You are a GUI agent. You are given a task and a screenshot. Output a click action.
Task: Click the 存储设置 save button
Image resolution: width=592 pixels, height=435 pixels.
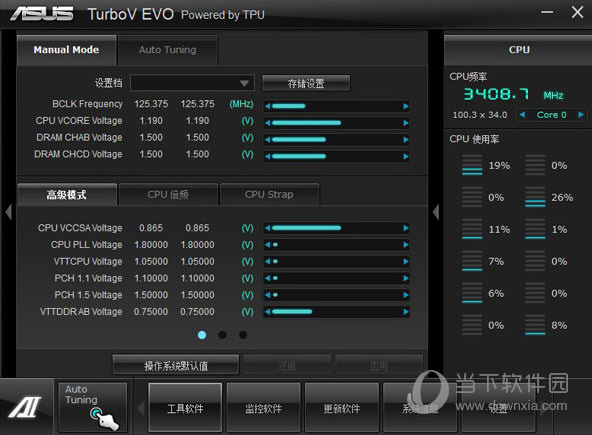(306, 83)
